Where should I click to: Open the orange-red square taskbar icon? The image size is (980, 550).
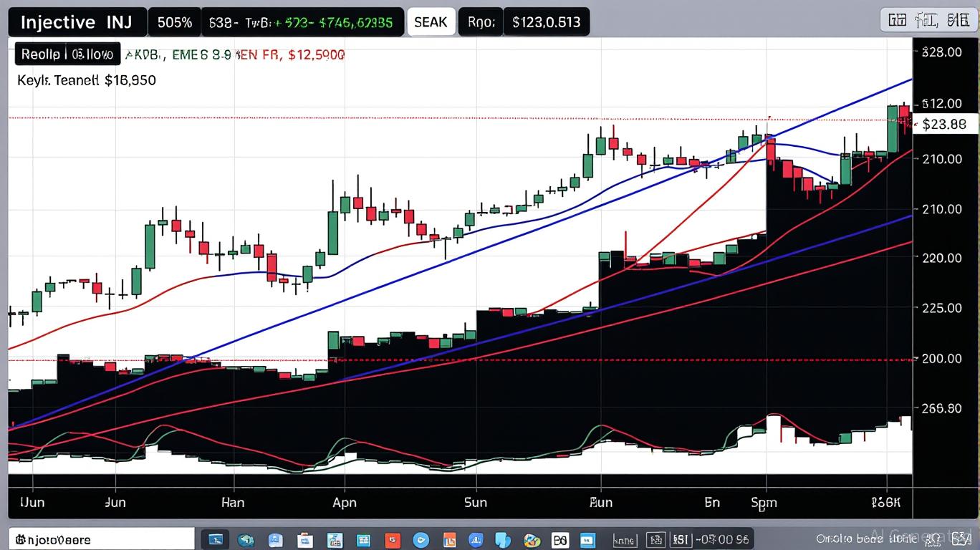coord(393,539)
